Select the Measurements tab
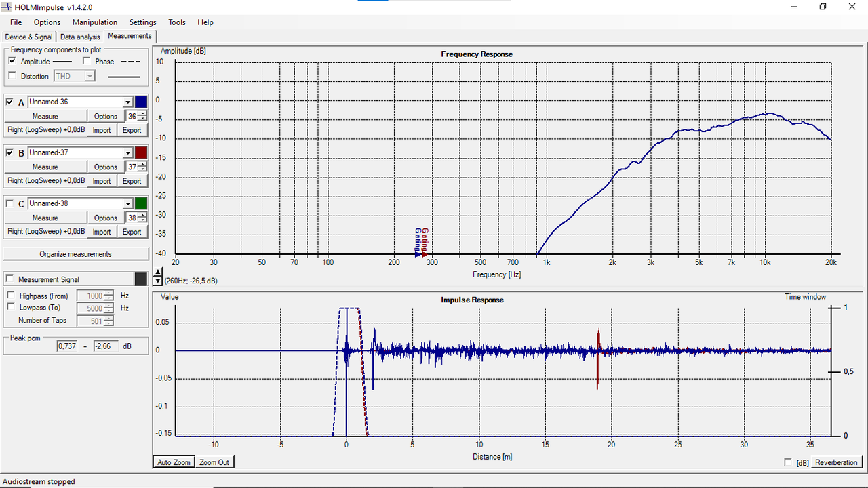Screen dimensions: 868x488 point(130,35)
